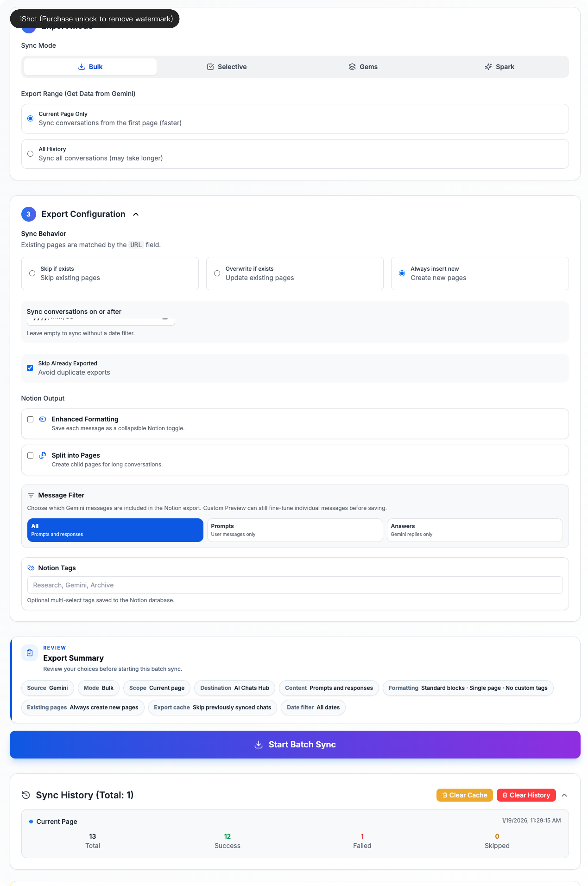This screenshot has width=588, height=886.
Task: Uncheck Skip Already Exported checkbox
Action: pyautogui.click(x=30, y=368)
